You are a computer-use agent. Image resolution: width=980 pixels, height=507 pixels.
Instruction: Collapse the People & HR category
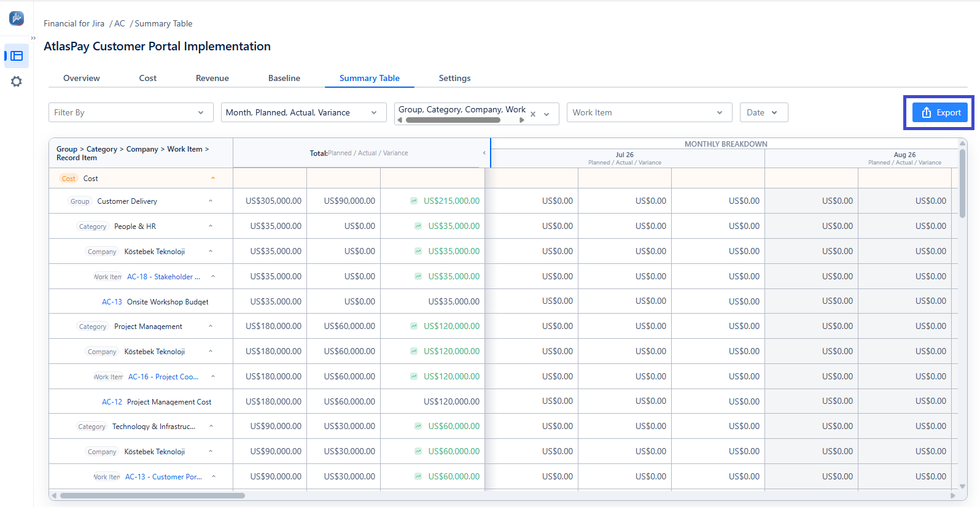tap(211, 226)
